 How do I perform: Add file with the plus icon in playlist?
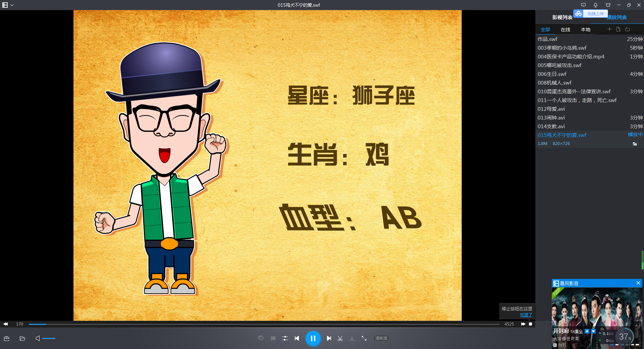609,29
